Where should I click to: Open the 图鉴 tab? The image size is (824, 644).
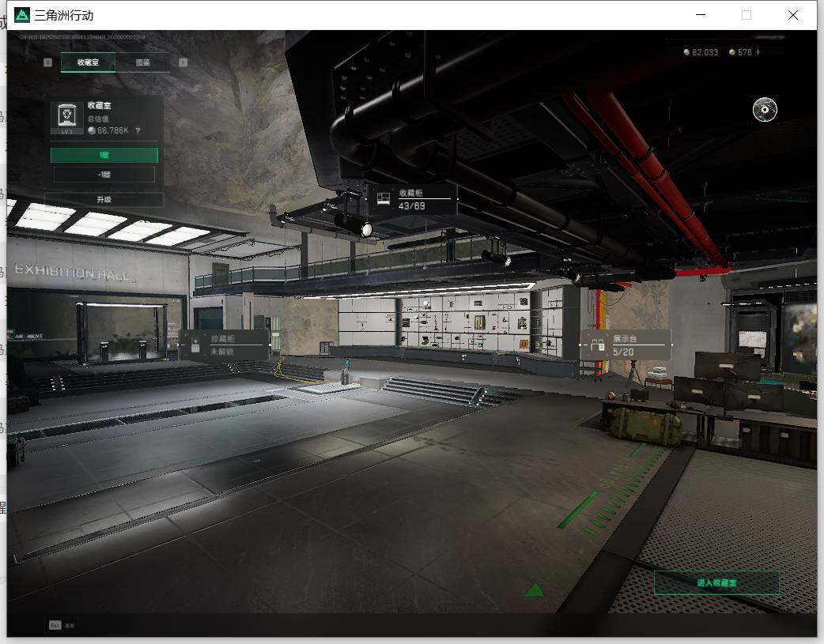[x=143, y=62]
